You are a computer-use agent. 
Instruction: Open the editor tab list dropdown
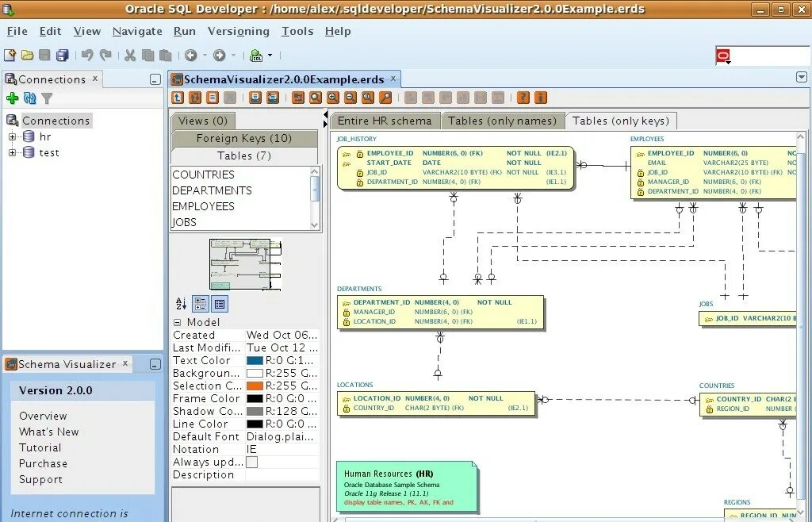pos(801,77)
